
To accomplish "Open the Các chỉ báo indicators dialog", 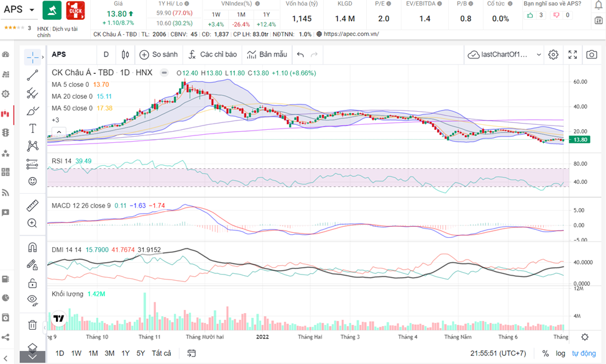I will [213, 55].
